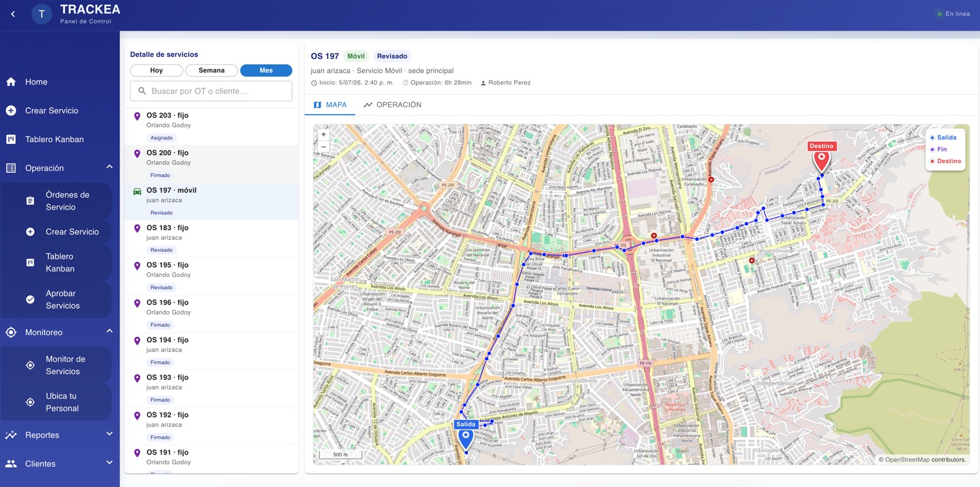Click the Operación: 6h 28min duration
The height and width of the screenshot is (487, 980).
point(437,83)
